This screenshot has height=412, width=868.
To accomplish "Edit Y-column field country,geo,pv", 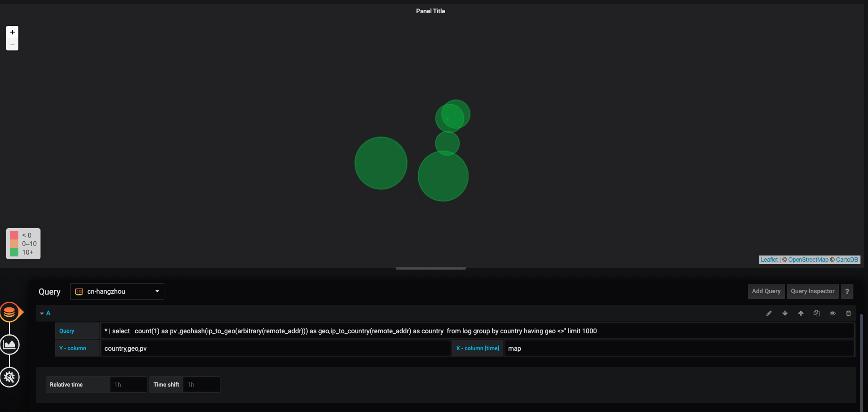I will pos(276,348).
